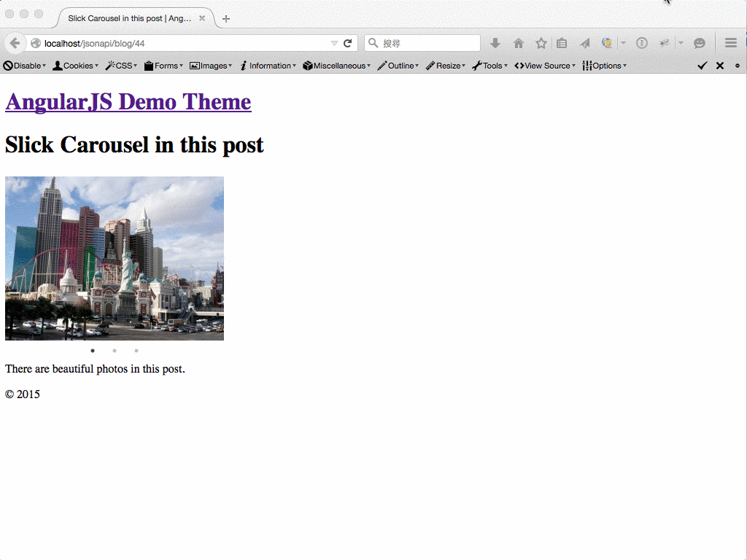Open a new tab with the plus button

[x=226, y=19]
